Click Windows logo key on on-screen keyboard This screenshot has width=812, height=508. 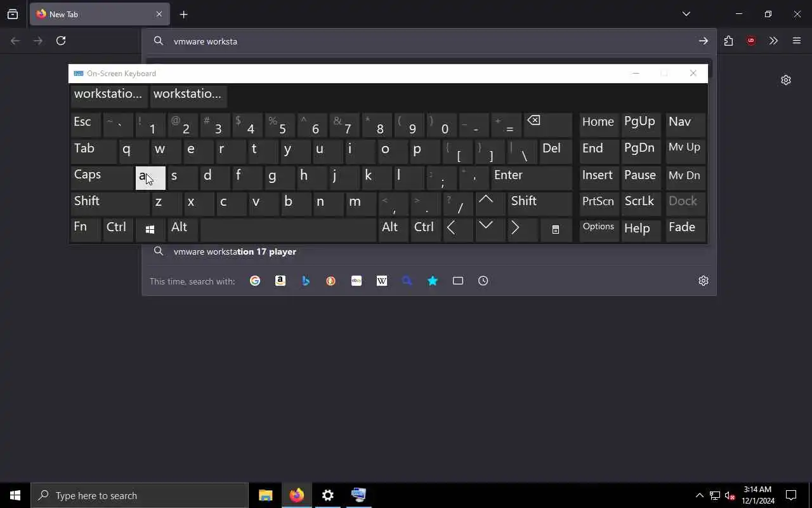[x=150, y=230]
